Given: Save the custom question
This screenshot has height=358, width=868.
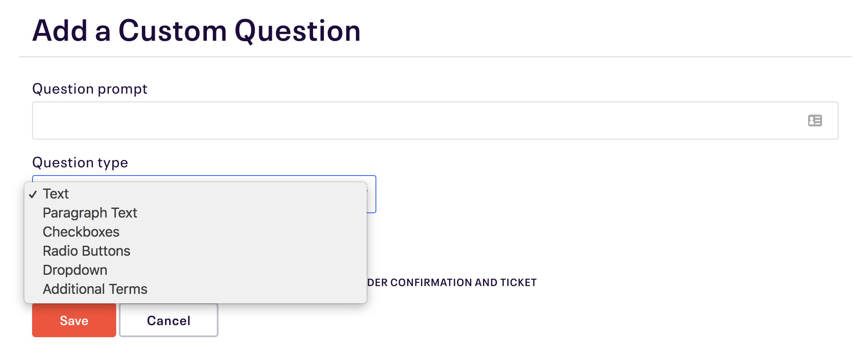Looking at the screenshot, I should (74, 320).
